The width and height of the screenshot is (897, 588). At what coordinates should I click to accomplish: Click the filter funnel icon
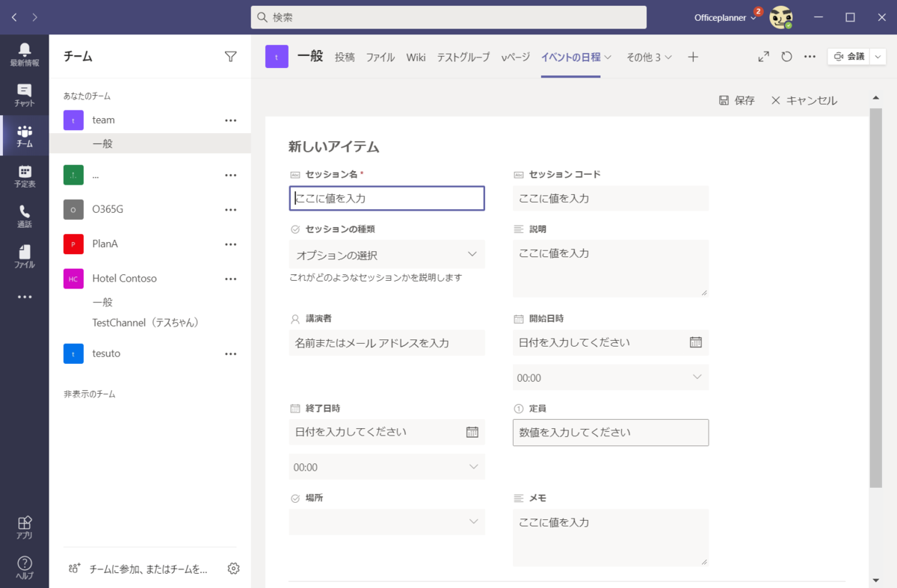(x=231, y=57)
